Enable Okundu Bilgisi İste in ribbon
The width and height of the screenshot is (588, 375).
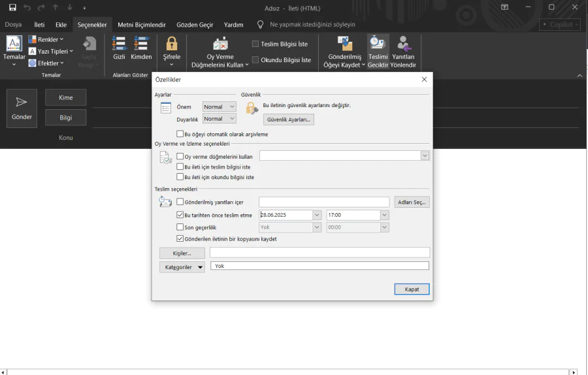(282, 59)
